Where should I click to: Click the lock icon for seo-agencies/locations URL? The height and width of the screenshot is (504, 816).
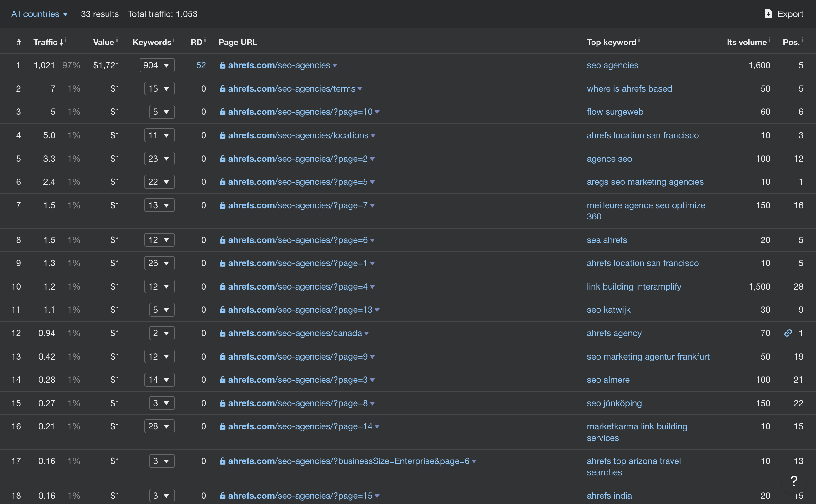coord(222,135)
